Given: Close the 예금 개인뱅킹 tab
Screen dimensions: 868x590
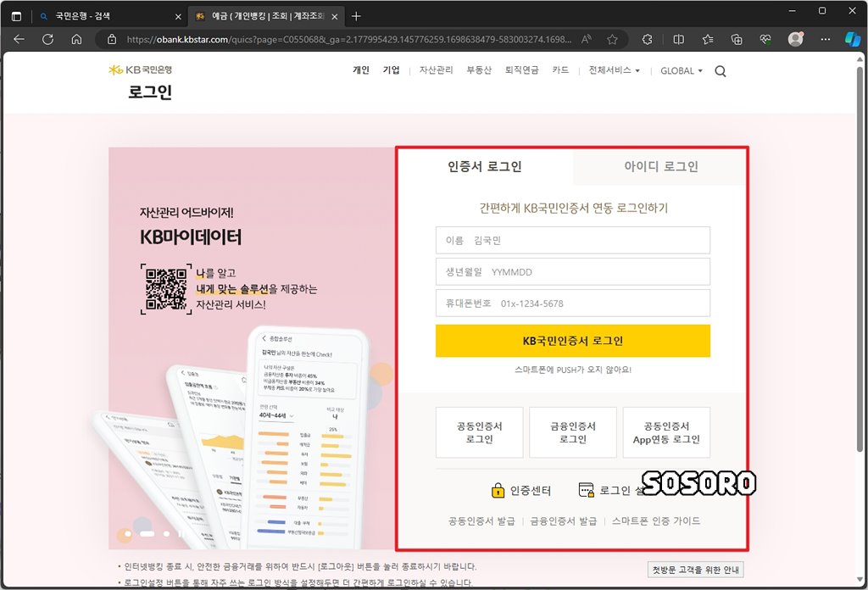Looking at the screenshot, I should 334,17.
